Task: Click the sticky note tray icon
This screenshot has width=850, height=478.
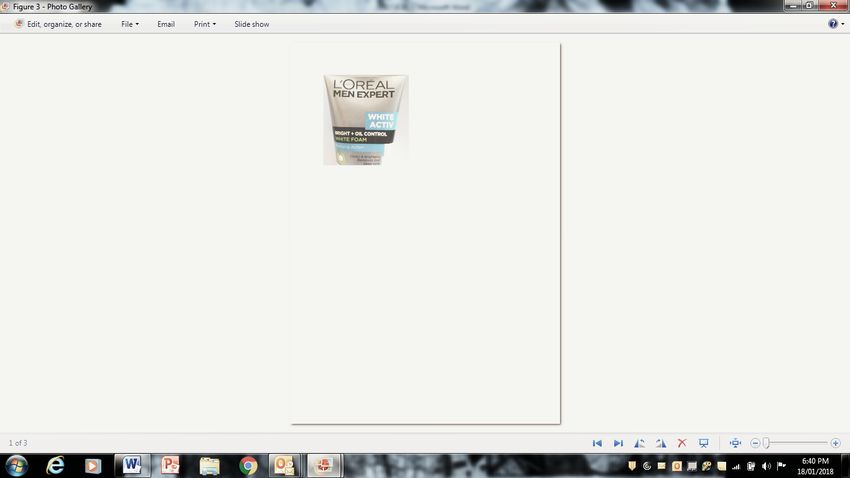Action: click(722, 466)
